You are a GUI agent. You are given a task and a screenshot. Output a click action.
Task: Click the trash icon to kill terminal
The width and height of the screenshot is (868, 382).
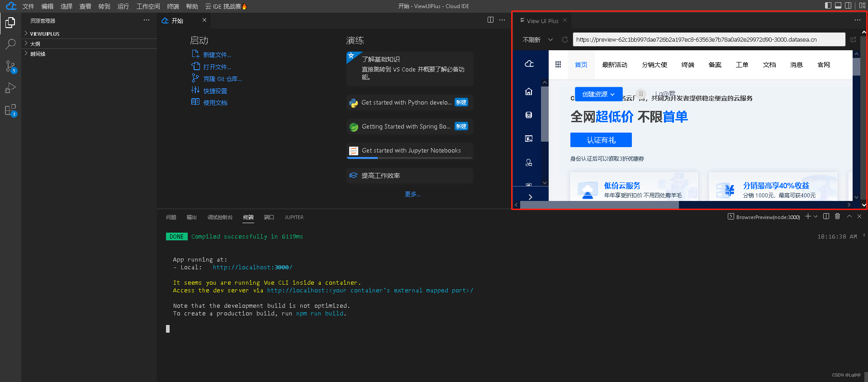click(x=837, y=216)
